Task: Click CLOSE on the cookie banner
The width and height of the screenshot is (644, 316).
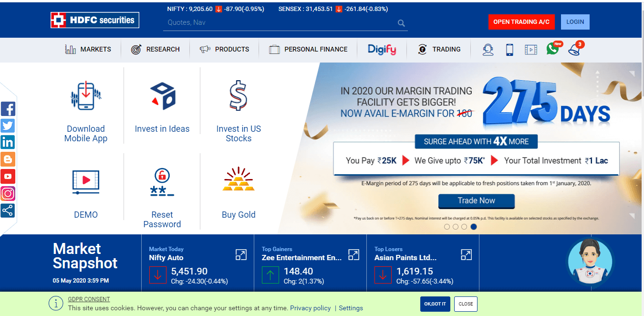Action: click(x=466, y=304)
